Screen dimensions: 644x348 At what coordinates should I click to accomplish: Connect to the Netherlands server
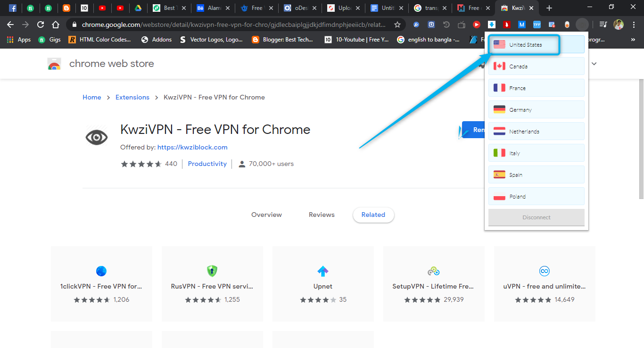(537, 131)
